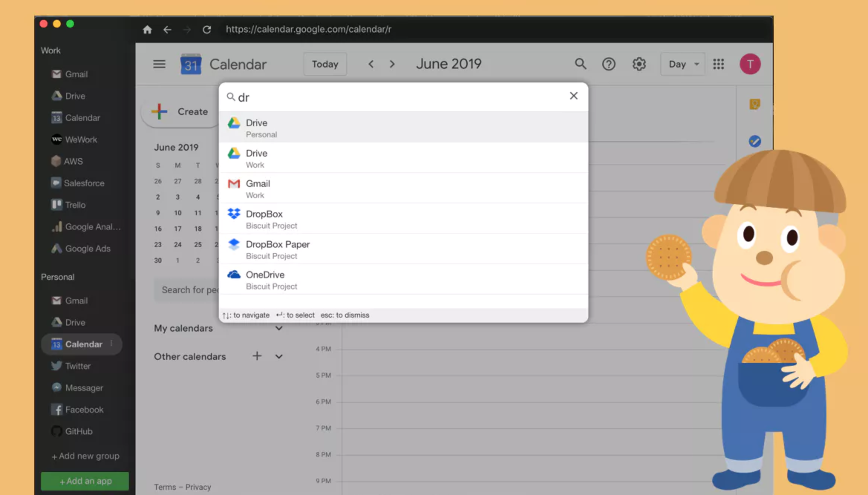Open the Calendar help question icon
Screen dimensions: 868x495
click(609, 64)
